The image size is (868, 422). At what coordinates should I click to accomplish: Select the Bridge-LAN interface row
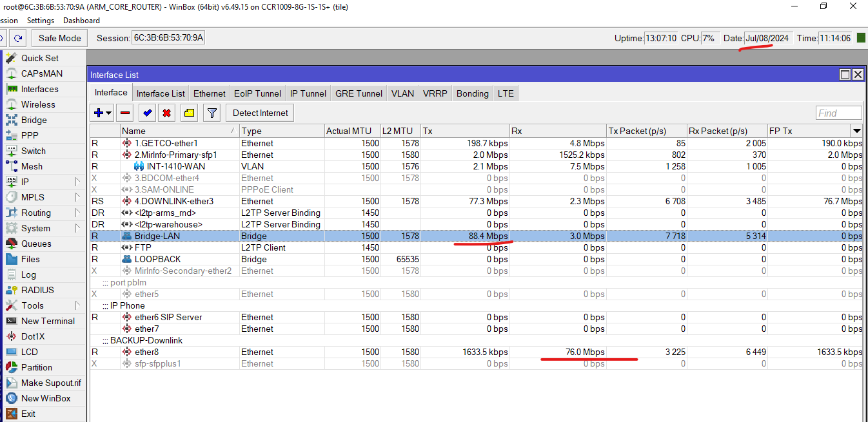[x=157, y=236]
